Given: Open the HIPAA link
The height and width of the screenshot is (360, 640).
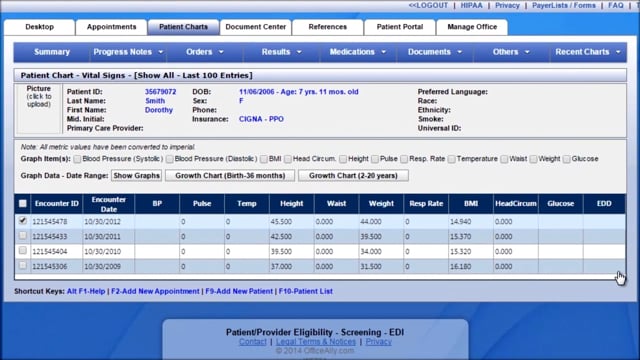Looking at the screenshot, I should [471, 5].
